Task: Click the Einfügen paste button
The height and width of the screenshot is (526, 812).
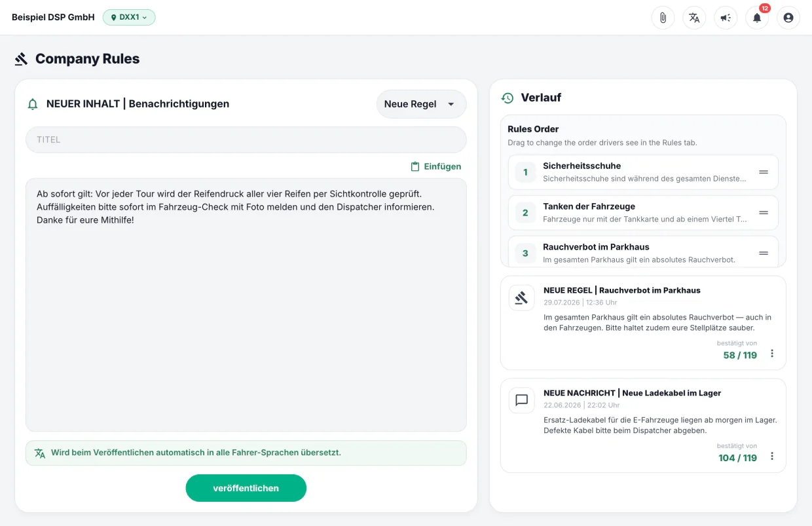Action: tap(435, 166)
